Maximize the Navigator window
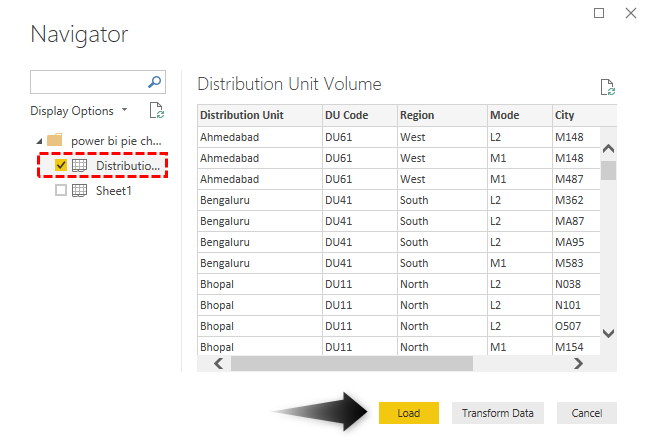Screen dimensions: 647x442 [599, 13]
